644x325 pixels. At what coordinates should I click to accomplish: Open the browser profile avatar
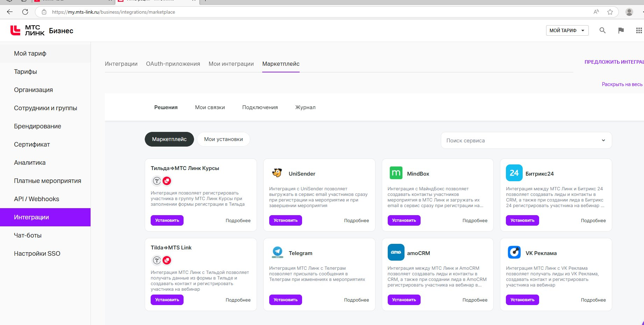click(x=629, y=12)
